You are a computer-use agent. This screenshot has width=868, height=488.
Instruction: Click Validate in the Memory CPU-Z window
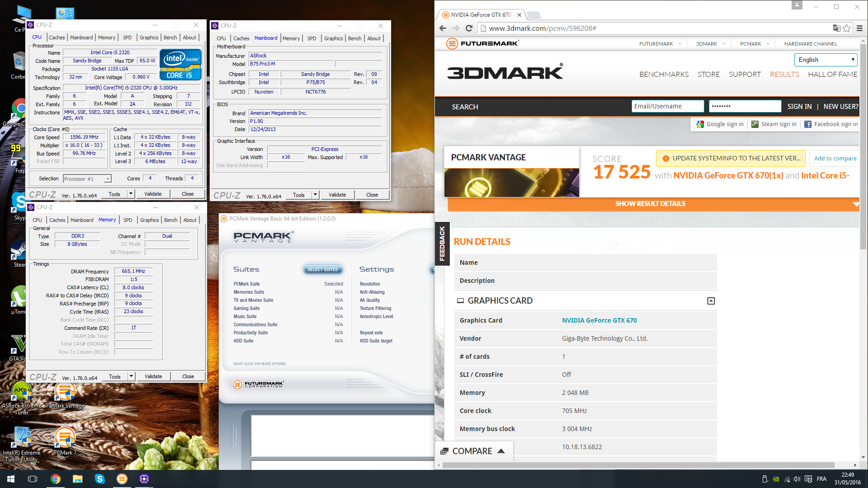[x=153, y=376]
